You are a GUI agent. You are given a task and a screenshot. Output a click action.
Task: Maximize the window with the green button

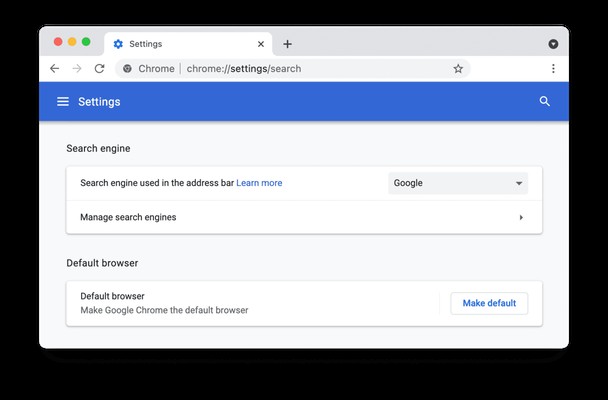(86, 42)
